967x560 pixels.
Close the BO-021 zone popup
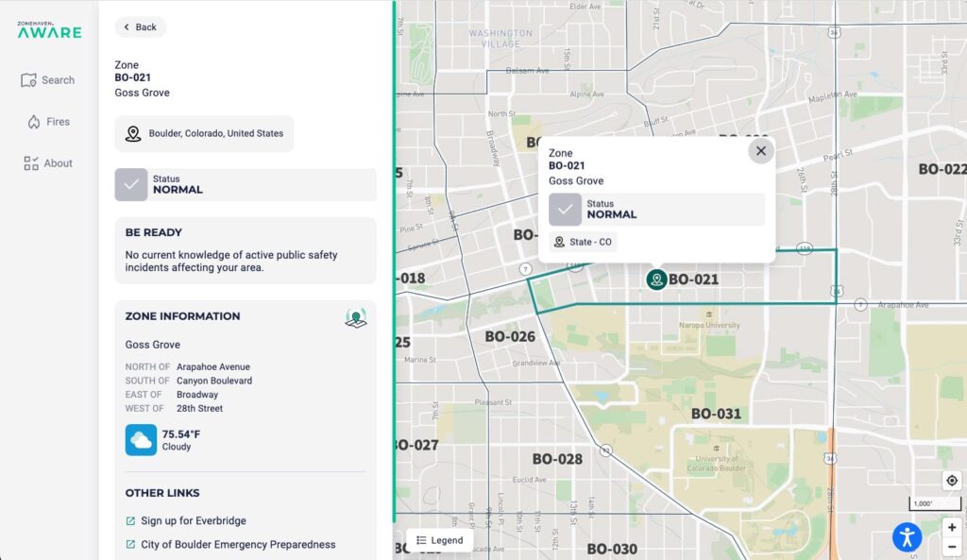[x=761, y=150]
